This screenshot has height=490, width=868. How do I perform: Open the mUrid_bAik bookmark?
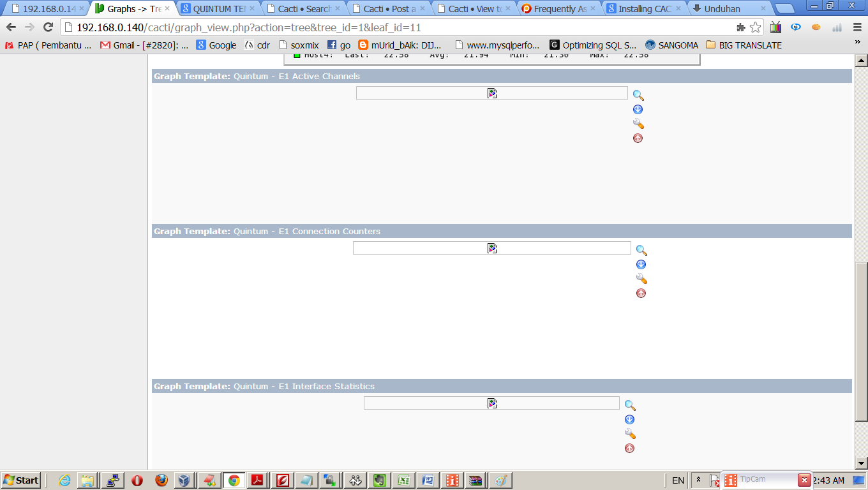400,45
